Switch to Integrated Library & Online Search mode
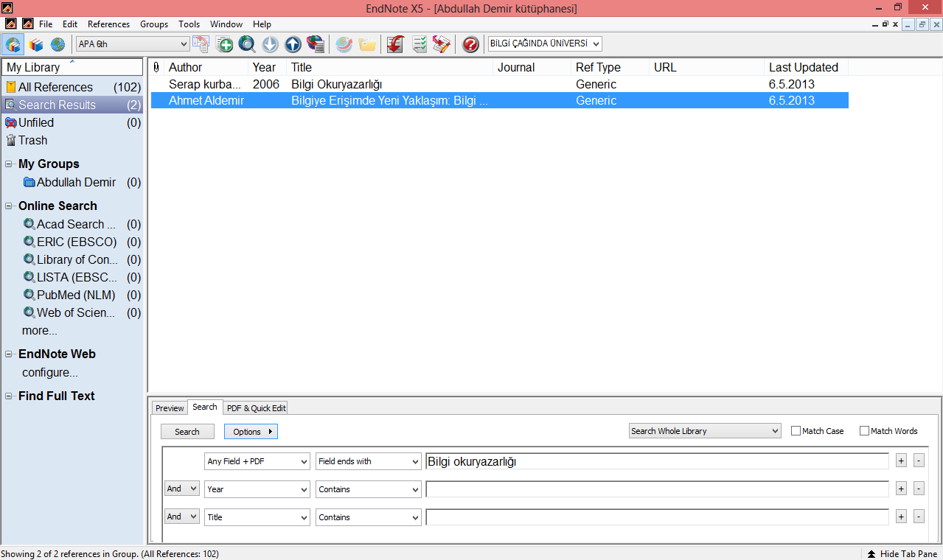This screenshot has width=943, height=560. pyautogui.click(x=13, y=44)
